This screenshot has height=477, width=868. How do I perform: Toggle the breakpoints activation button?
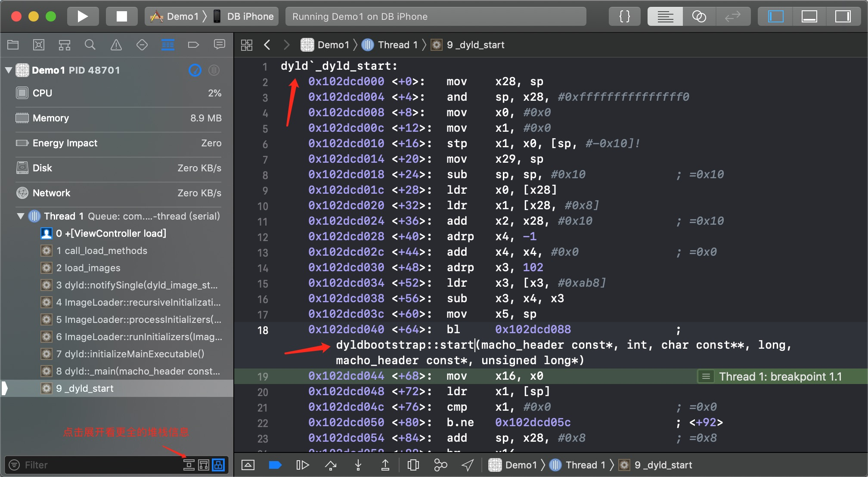tap(275, 465)
